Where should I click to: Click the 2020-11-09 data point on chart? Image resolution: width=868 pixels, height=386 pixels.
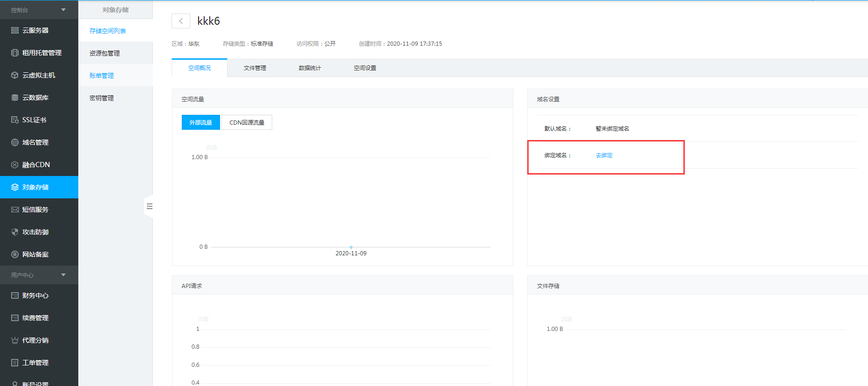351,247
